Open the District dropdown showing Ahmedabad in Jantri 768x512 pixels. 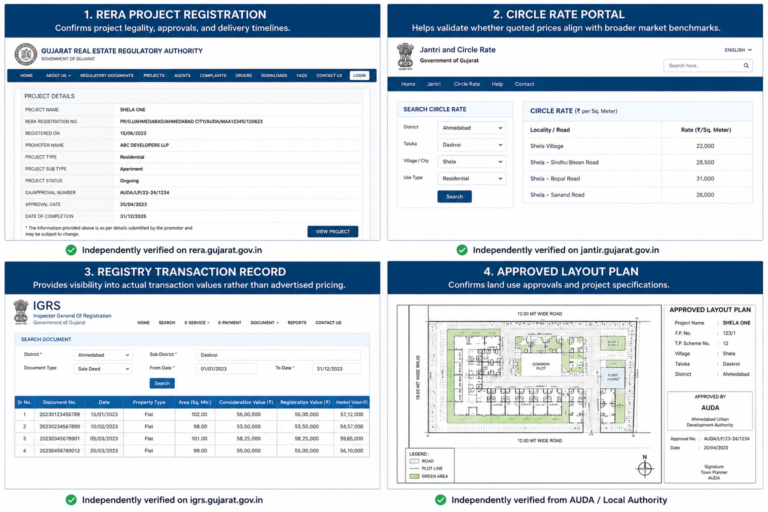(x=472, y=128)
